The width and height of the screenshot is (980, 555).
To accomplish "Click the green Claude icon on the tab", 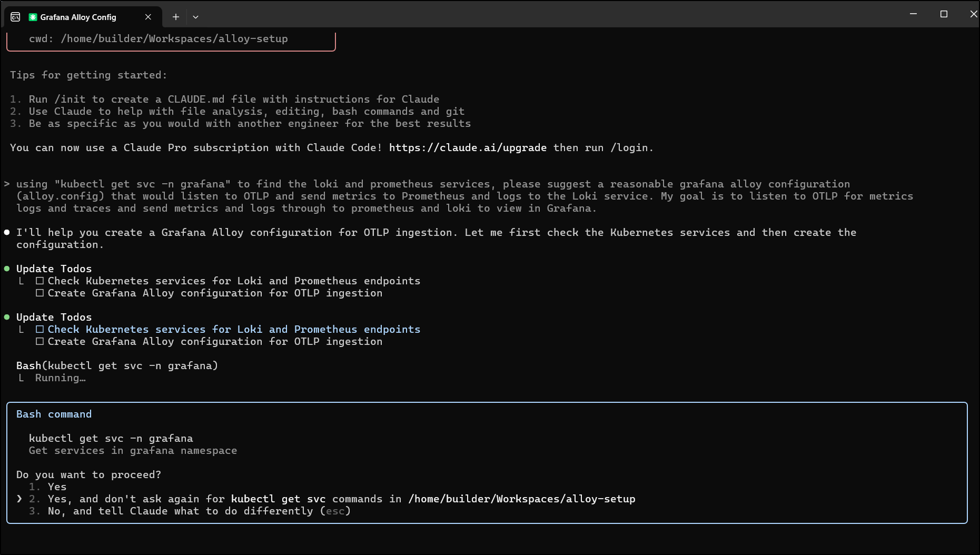I will pyautogui.click(x=33, y=17).
